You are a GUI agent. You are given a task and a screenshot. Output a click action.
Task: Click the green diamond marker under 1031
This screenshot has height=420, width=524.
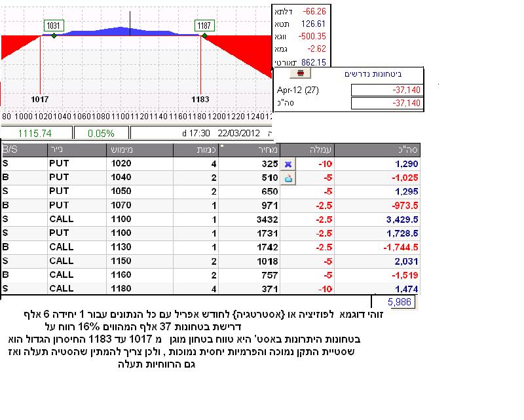point(54,35)
